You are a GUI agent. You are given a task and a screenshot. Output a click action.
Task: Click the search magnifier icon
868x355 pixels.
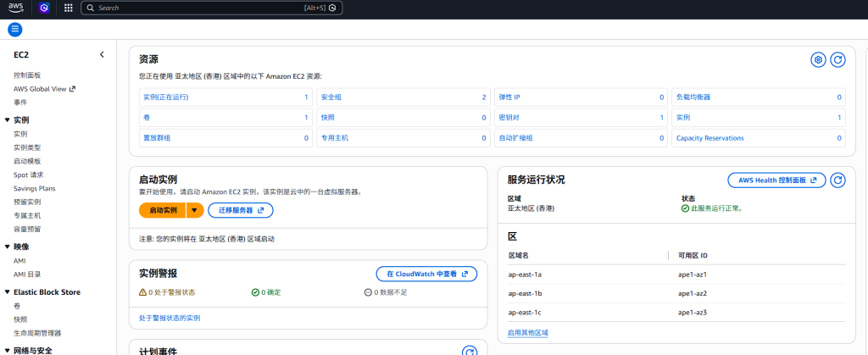[x=91, y=8]
